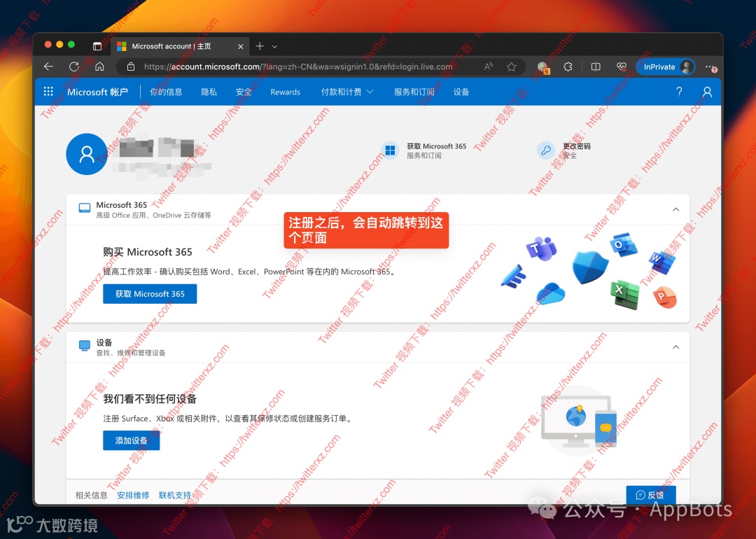Click the Windows logo icon next to 获取 Microsoft 365
756x539 pixels.
tap(390, 150)
